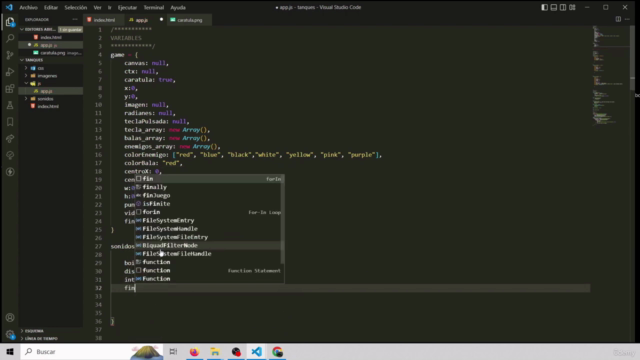
Task: Open the Accounts icon in activity bar
Action: click(x=10, y=318)
